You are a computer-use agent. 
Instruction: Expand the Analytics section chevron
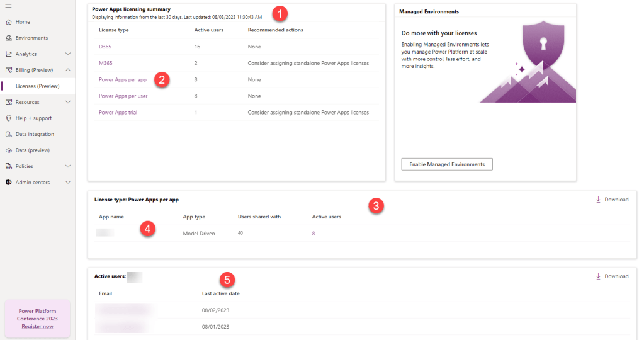(68, 54)
